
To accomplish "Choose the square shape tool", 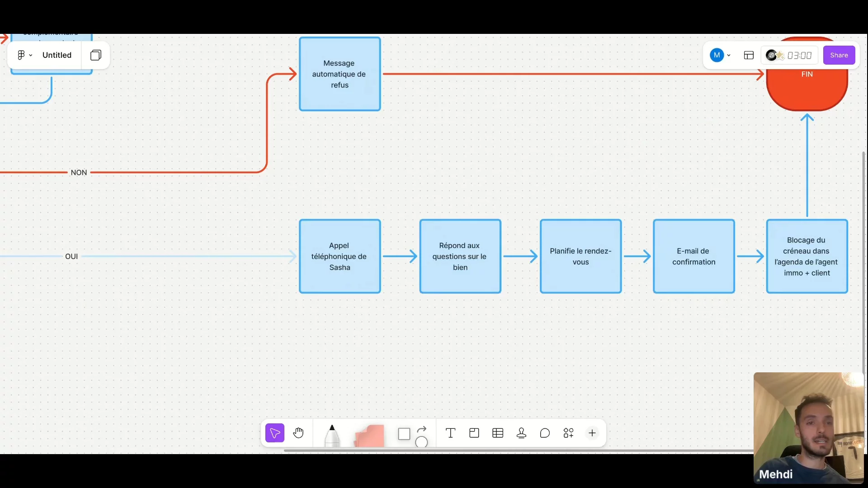I will 404,434.
